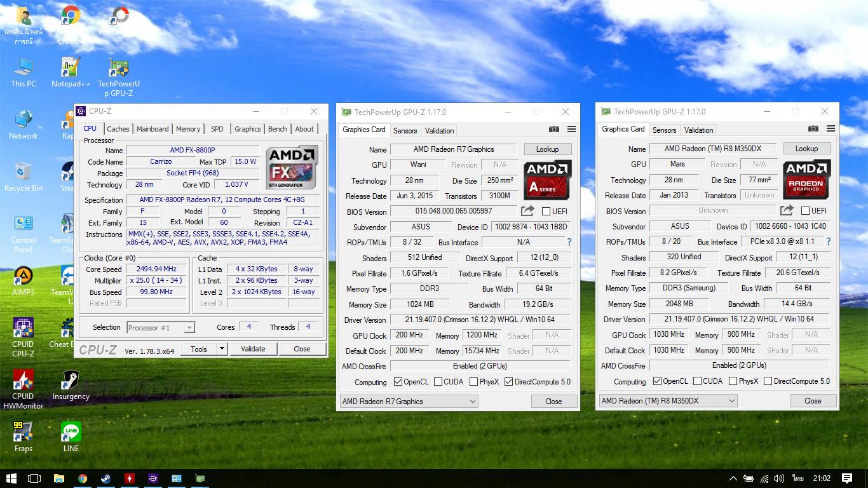Show hidden system tray icons
The height and width of the screenshot is (488, 868).
[x=733, y=478]
